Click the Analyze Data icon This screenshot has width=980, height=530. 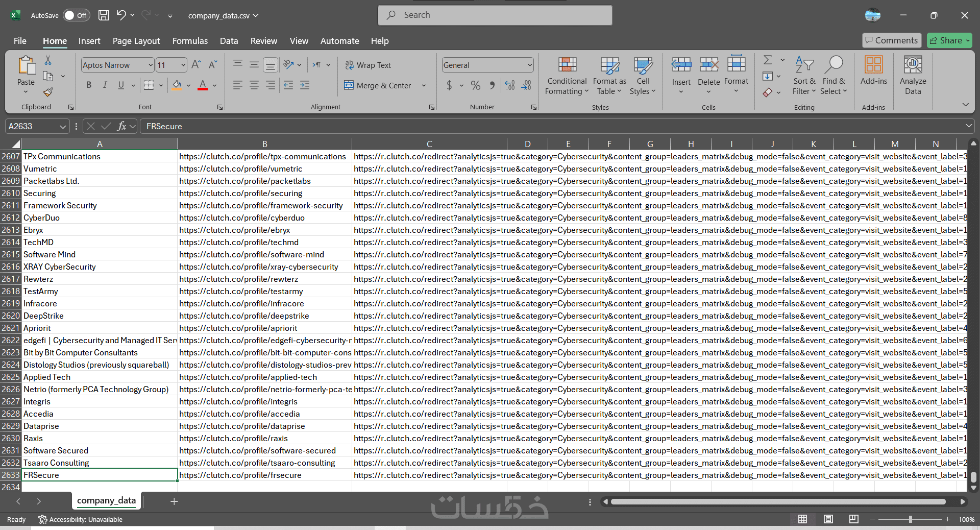[x=913, y=65]
